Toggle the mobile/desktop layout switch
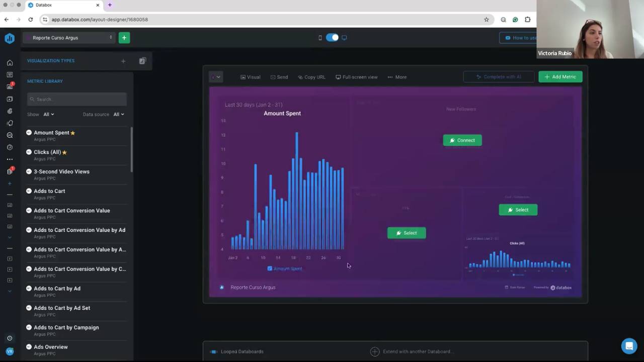The width and height of the screenshot is (644, 362). tap(332, 38)
